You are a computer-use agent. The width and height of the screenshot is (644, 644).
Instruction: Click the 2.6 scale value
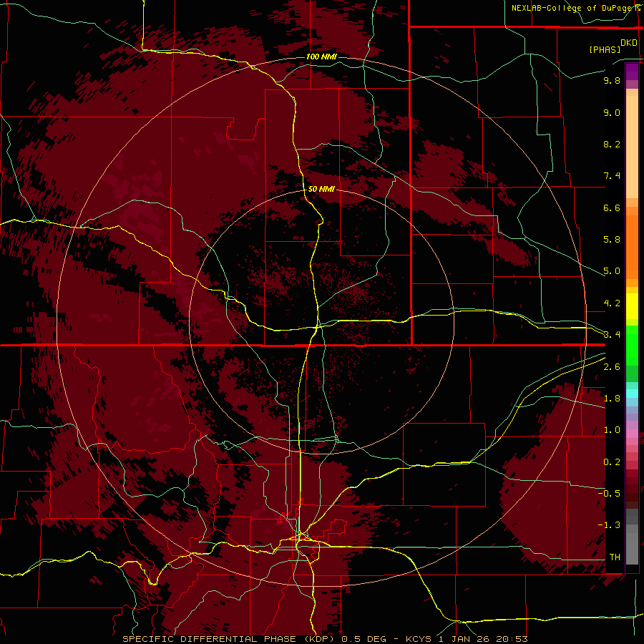(x=612, y=367)
